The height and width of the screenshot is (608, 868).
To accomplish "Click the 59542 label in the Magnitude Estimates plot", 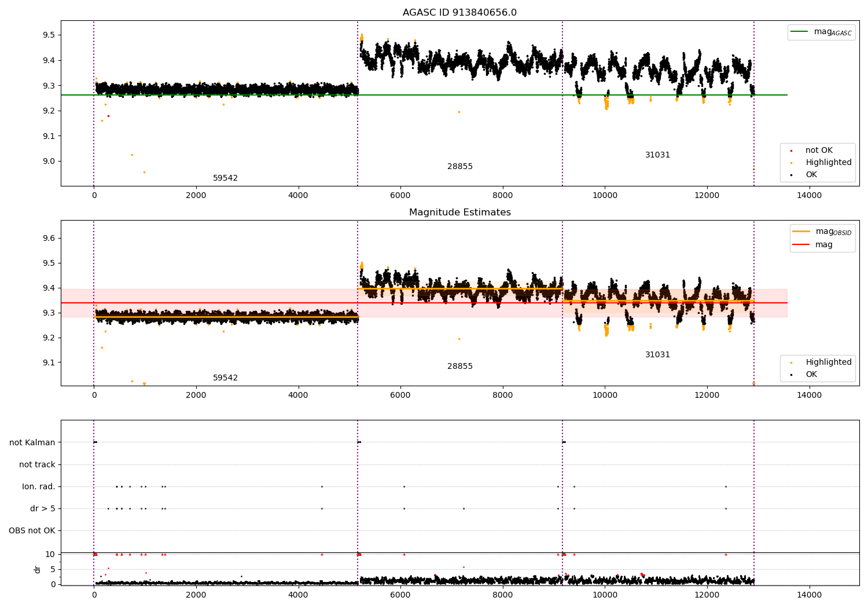I will [225, 378].
